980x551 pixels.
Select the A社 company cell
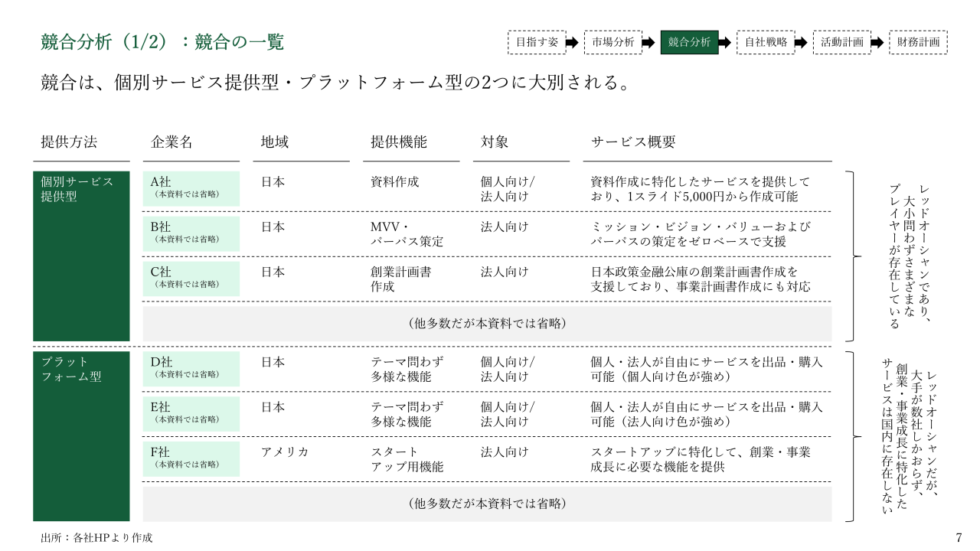tap(191, 188)
